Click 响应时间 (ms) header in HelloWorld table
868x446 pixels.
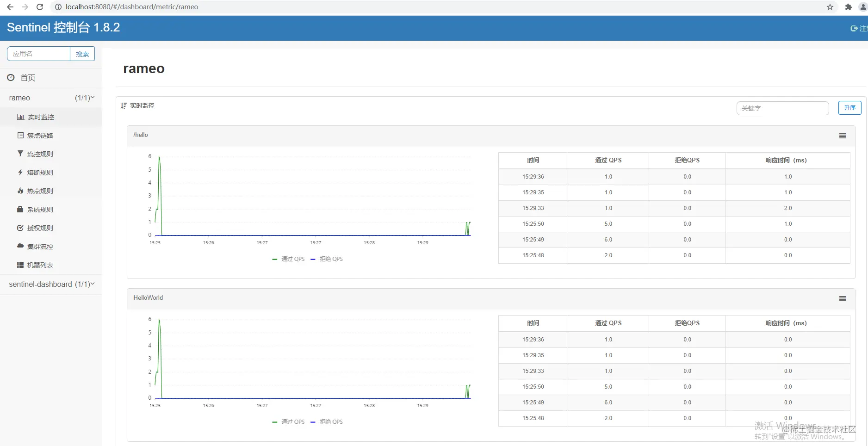coord(787,323)
